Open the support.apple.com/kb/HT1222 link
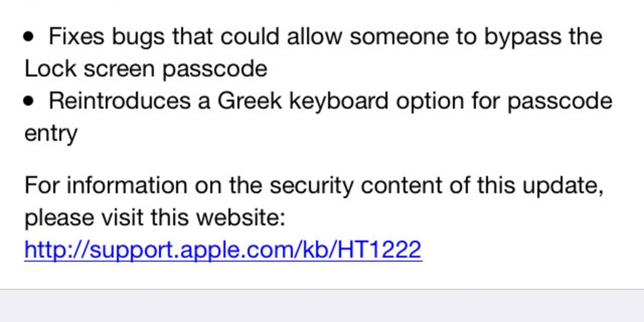644x322 pixels. click(223, 250)
